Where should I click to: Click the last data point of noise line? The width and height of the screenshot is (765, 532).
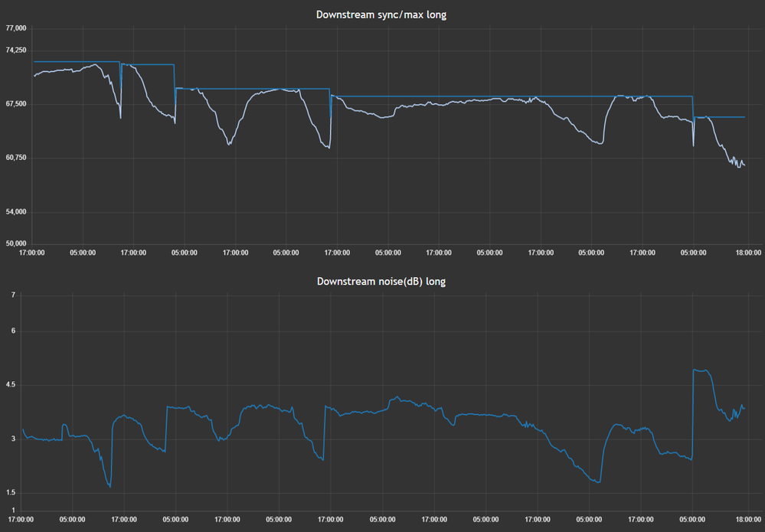(744, 409)
